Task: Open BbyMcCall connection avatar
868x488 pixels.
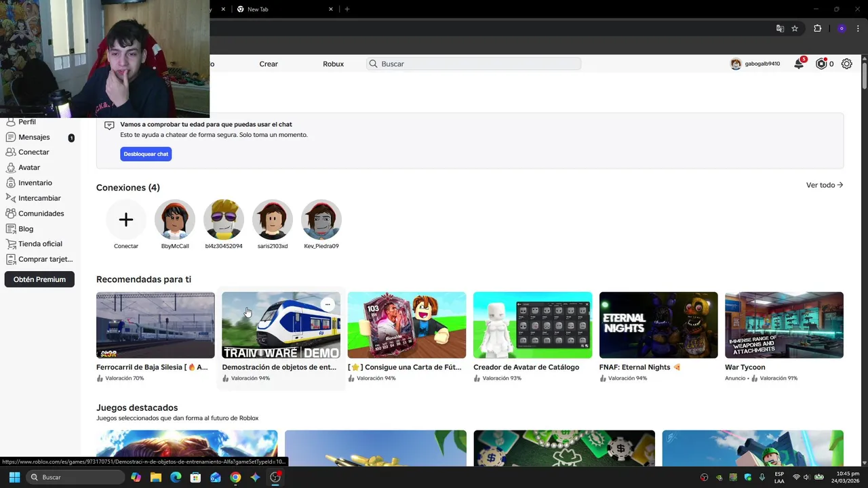Action: (x=175, y=220)
